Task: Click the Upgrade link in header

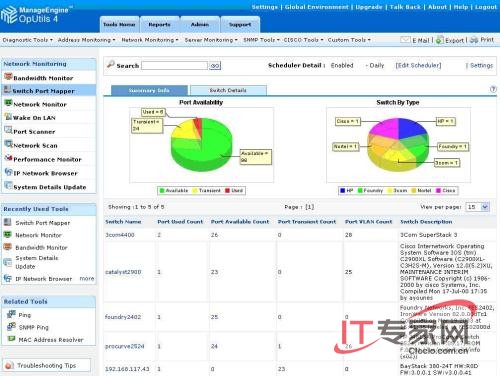Action: [369, 7]
